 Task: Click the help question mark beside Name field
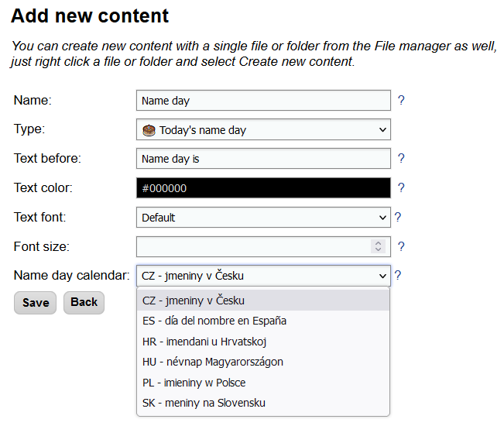pos(401,101)
